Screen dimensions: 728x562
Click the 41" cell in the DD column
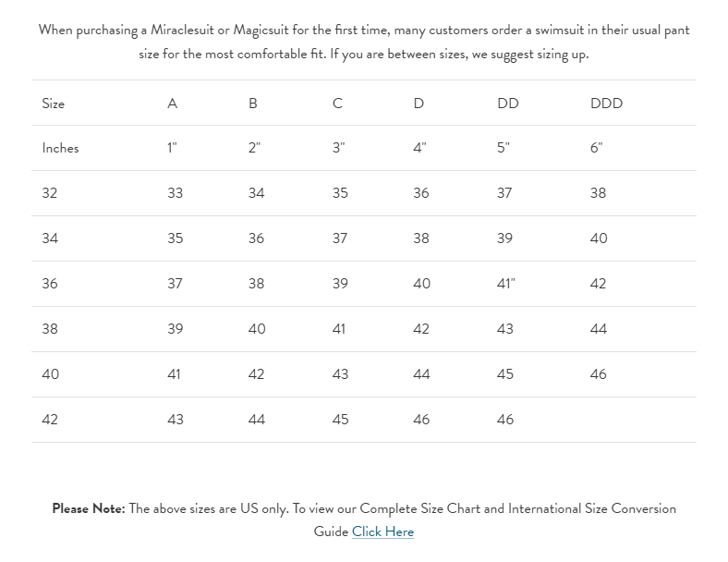[505, 284]
